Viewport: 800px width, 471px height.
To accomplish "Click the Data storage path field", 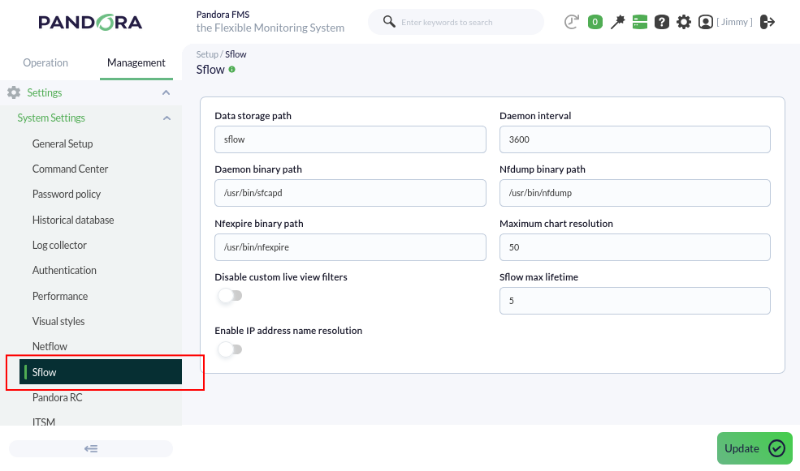I will click(350, 139).
